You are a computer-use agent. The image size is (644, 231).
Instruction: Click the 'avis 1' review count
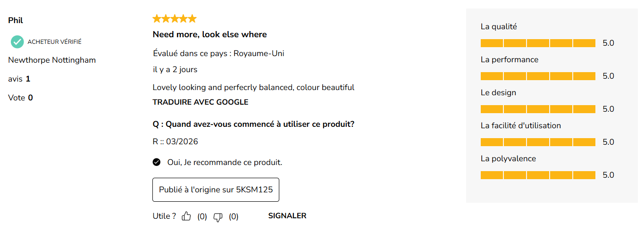[19, 79]
